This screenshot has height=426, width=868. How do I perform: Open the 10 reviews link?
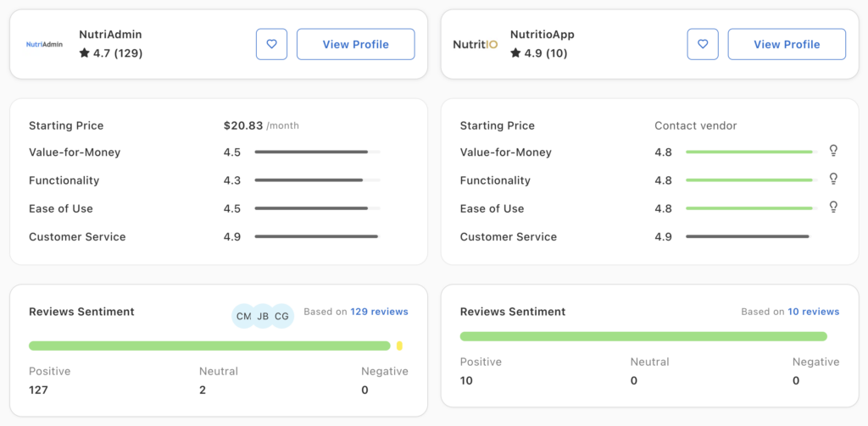coord(813,312)
